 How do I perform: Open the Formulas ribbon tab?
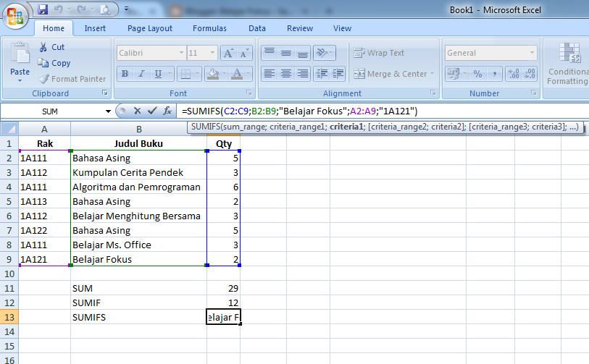pyautogui.click(x=209, y=28)
